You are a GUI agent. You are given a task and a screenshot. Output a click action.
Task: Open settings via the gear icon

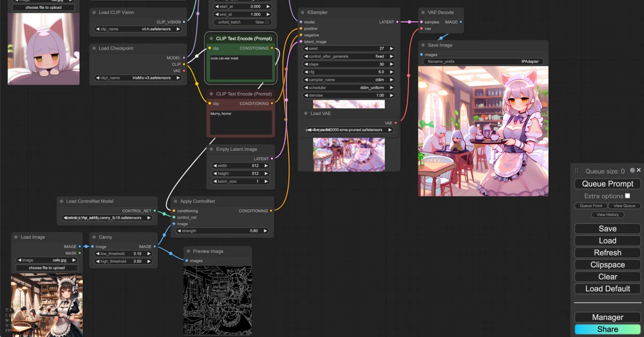[x=632, y=171]
